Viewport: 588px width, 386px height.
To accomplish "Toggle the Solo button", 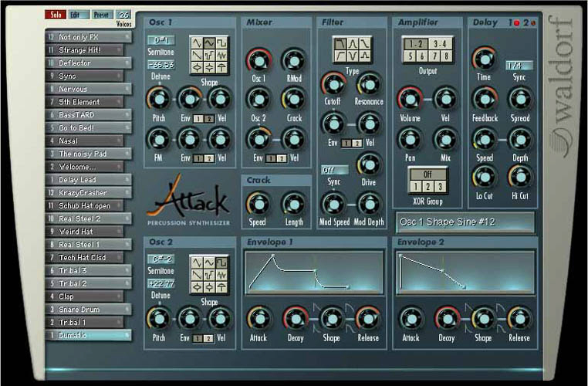I will [55, 15].
